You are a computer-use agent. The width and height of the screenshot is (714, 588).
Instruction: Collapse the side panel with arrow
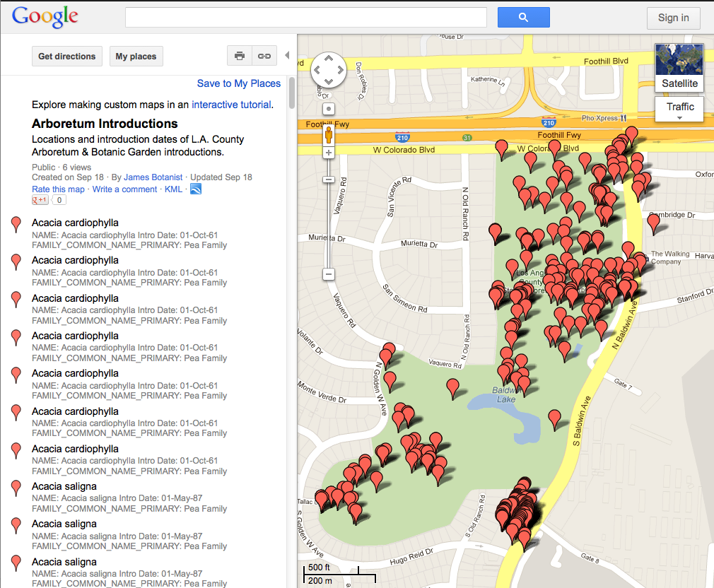tap(287, 56)
